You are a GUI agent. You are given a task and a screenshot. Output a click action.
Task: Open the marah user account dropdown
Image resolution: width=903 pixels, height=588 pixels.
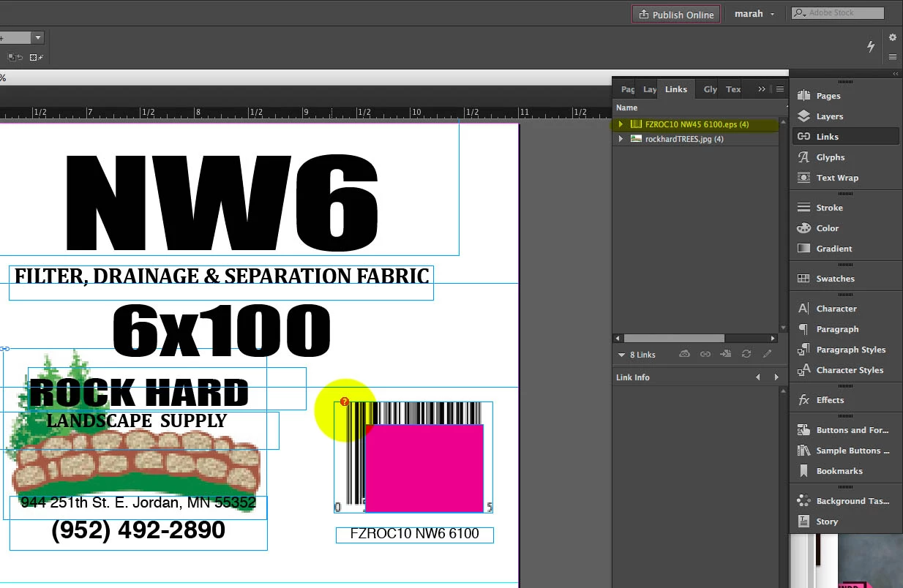coord(754,14)
